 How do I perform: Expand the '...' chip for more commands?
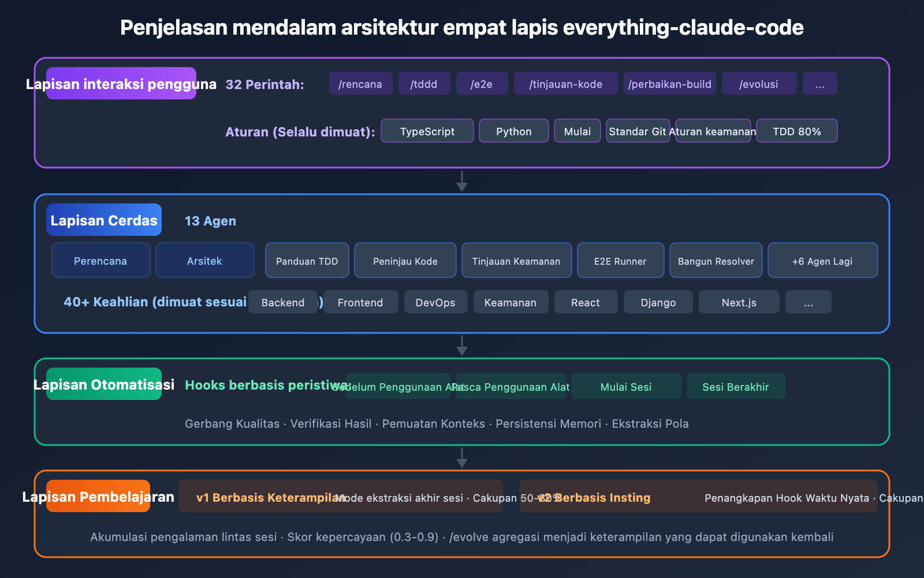click(820, 83)
